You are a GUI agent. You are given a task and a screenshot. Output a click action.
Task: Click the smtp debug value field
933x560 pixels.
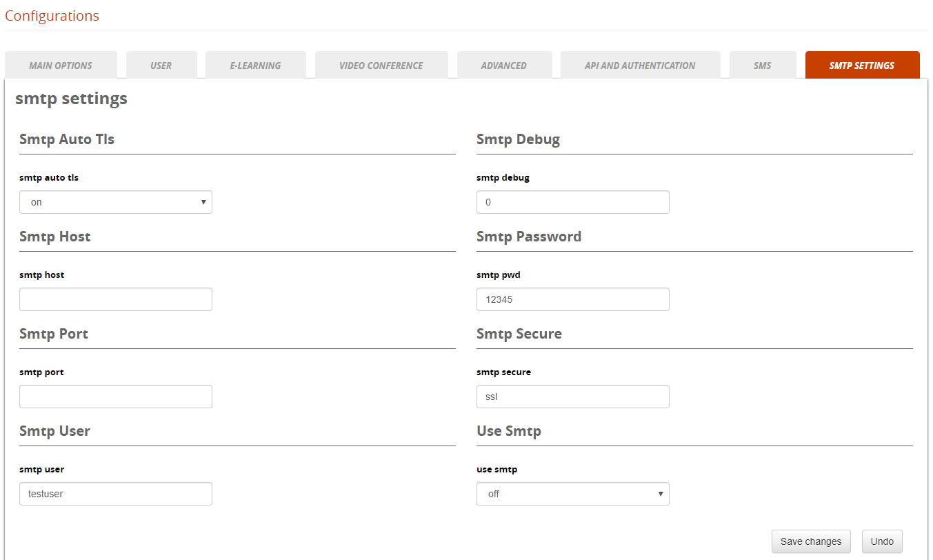(x=572, y=203)
